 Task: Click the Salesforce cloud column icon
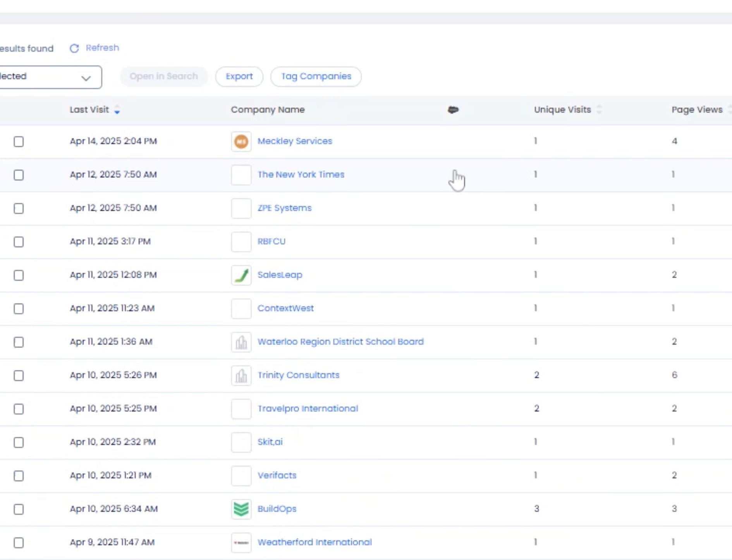click(x=453, y=110)
